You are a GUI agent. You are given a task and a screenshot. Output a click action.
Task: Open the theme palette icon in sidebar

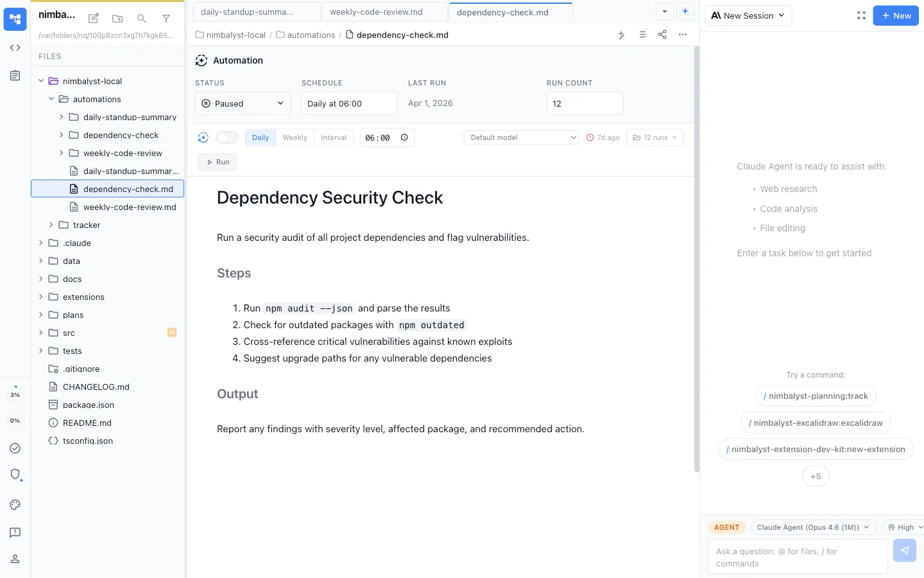[15, 505]
